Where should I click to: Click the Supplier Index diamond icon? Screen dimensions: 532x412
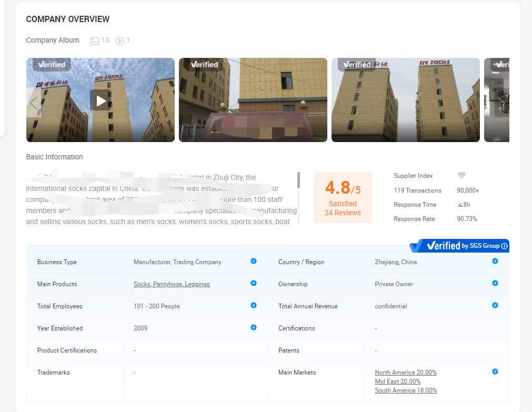(x=461, y=176)
